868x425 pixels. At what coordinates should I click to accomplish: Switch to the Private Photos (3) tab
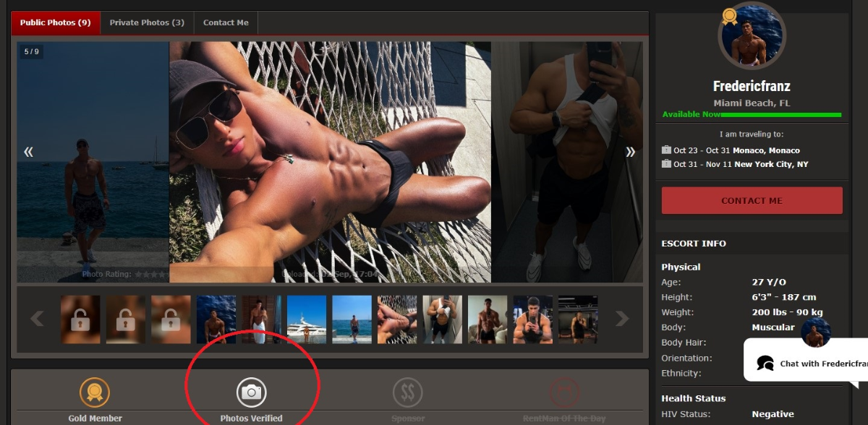click(147, 22)
